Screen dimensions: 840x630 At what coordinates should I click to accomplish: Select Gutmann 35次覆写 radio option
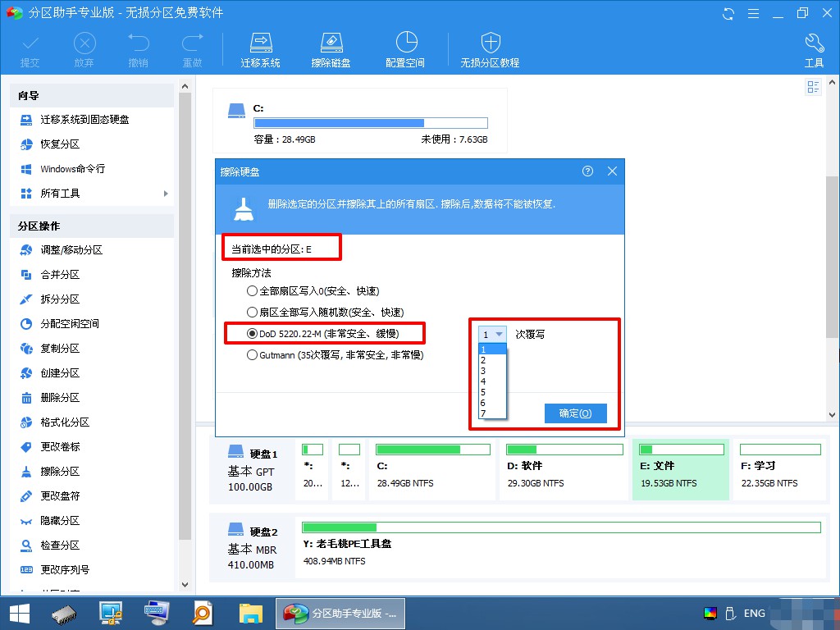(252, 355)
